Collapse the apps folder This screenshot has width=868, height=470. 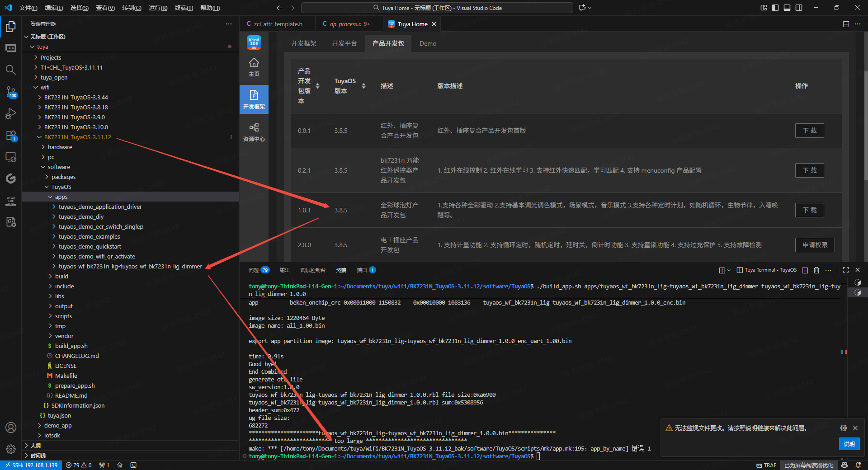[61, 197]
